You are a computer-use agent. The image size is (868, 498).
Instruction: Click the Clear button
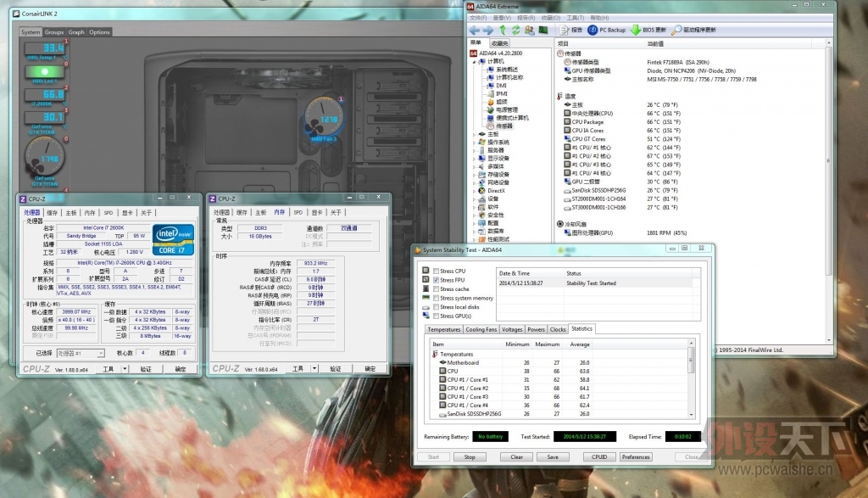516,457
